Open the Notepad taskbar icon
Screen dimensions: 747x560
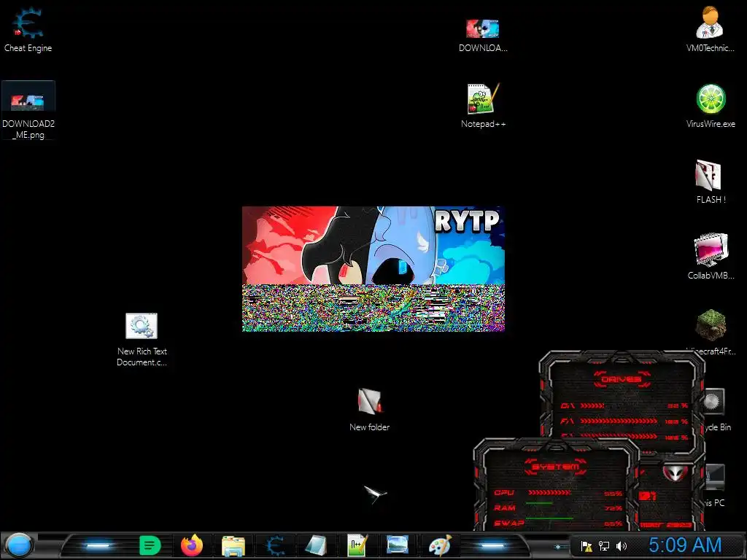(315, 545)
